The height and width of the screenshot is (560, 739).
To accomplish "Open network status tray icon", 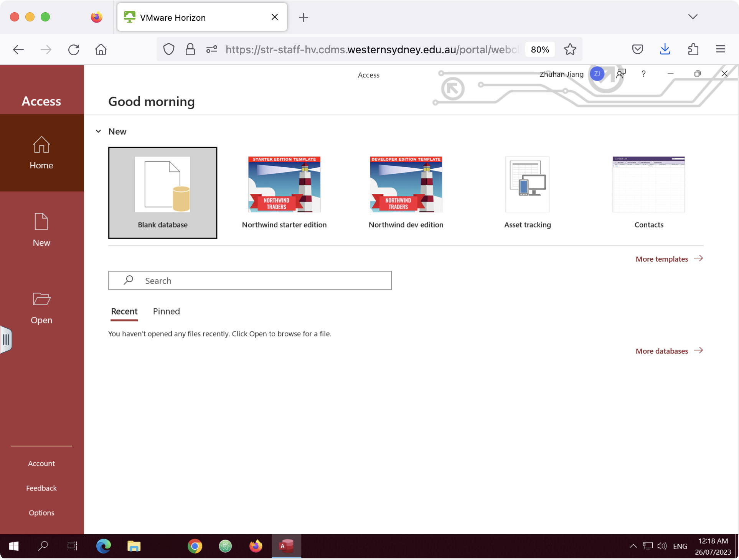I will tap(648, 546).
